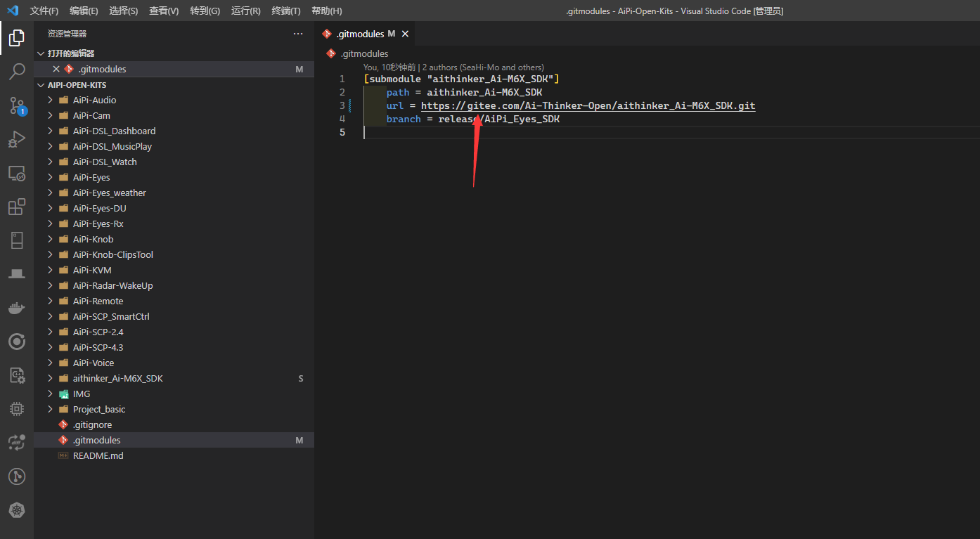Select AiPi-SCP_SmartCtrl folder row
This screenshot has height=539, width=980.
174,316
